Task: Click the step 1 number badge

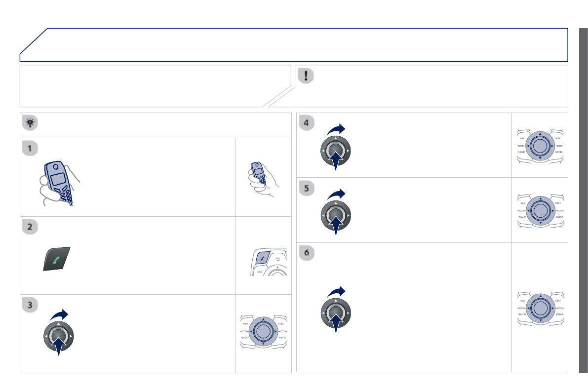Action: [31, 149]
